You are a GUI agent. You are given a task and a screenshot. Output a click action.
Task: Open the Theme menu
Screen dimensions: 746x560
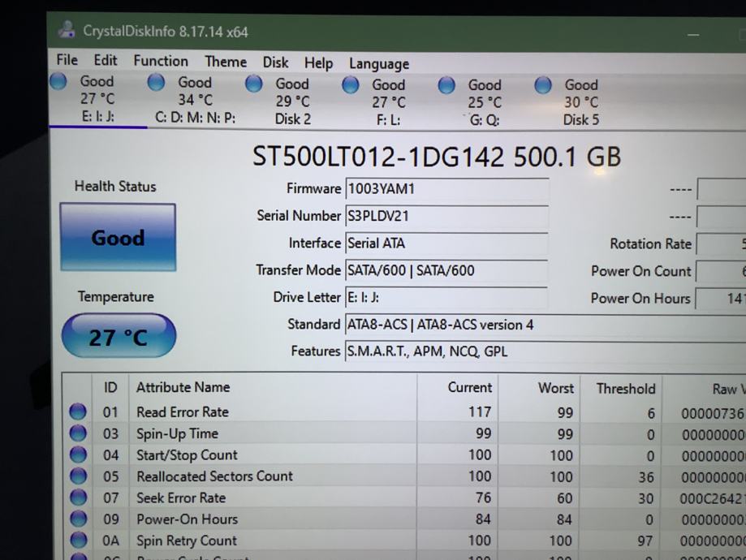click(226, 62)
